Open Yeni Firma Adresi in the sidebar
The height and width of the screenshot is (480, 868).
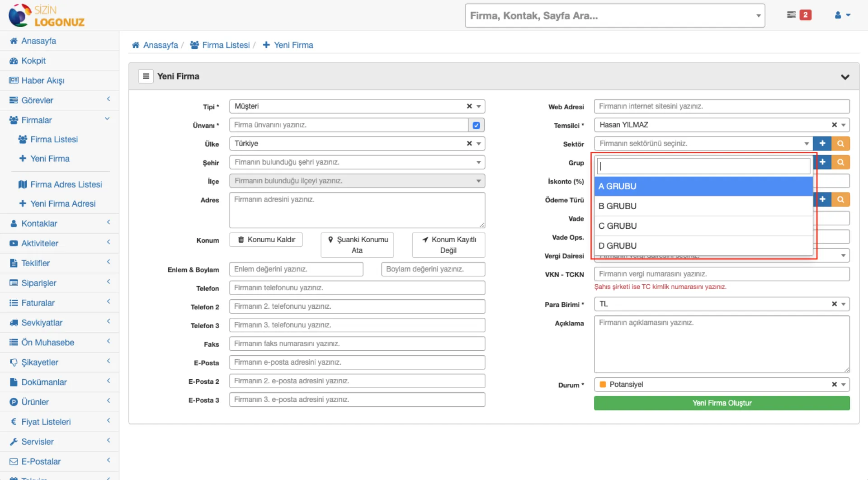[x=63, y=204]
